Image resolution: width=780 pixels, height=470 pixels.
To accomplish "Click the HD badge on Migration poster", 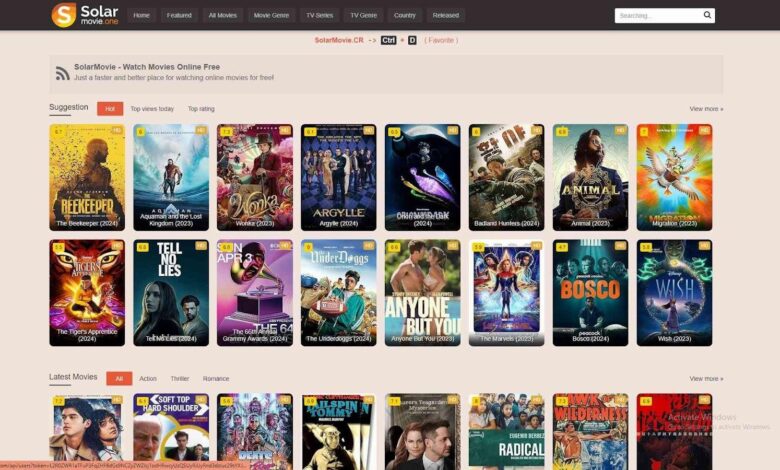I will point(704,130).
